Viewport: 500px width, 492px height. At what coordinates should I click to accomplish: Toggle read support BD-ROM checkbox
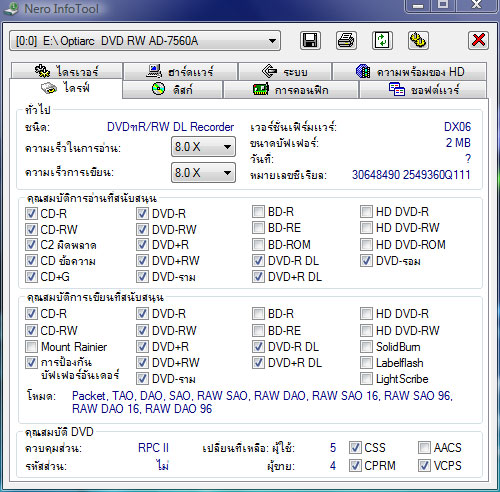(258, 245)
